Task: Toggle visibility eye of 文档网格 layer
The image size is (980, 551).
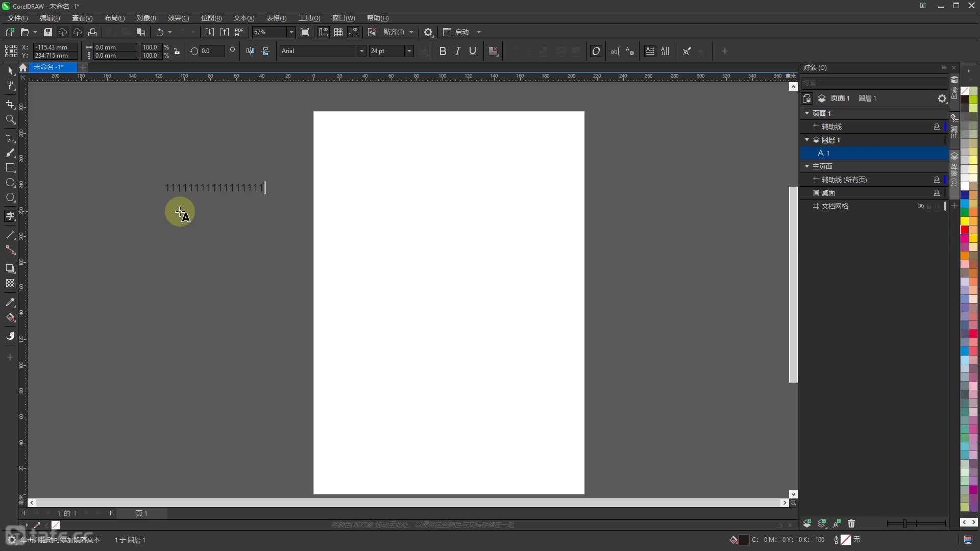Action: [921, 206]
